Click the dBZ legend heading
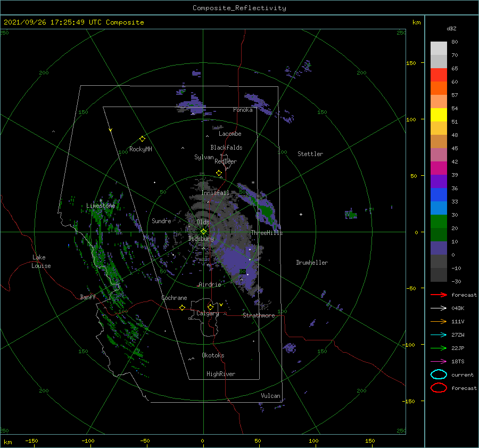Viewport: 479px width, 448px height. pyautogui.click(x=451, y=28)
